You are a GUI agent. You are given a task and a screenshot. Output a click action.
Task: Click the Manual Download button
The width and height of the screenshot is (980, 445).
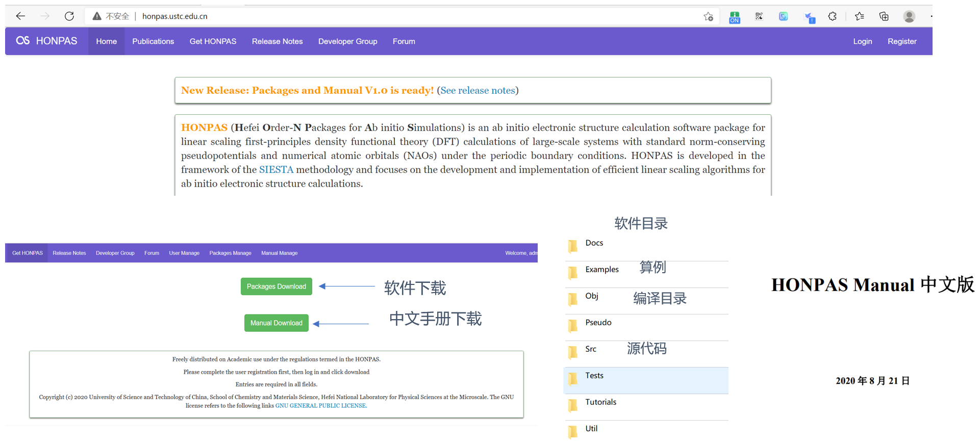277,323
